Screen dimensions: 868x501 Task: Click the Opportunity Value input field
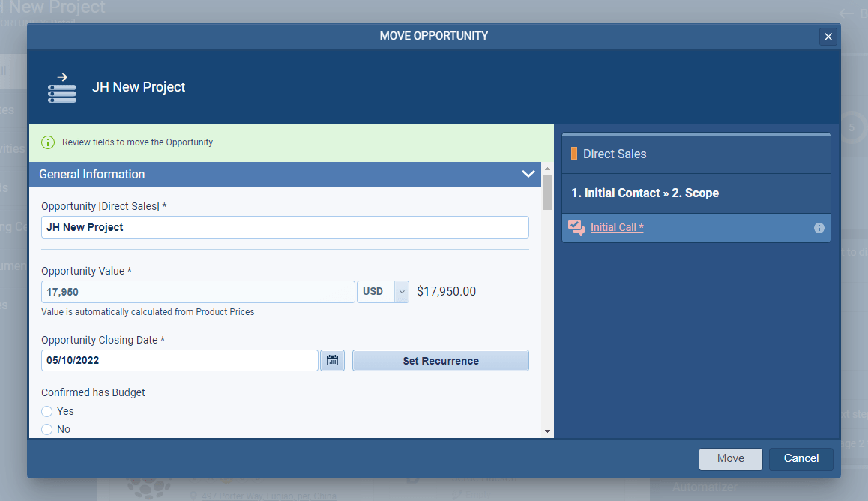click(198, 292)
